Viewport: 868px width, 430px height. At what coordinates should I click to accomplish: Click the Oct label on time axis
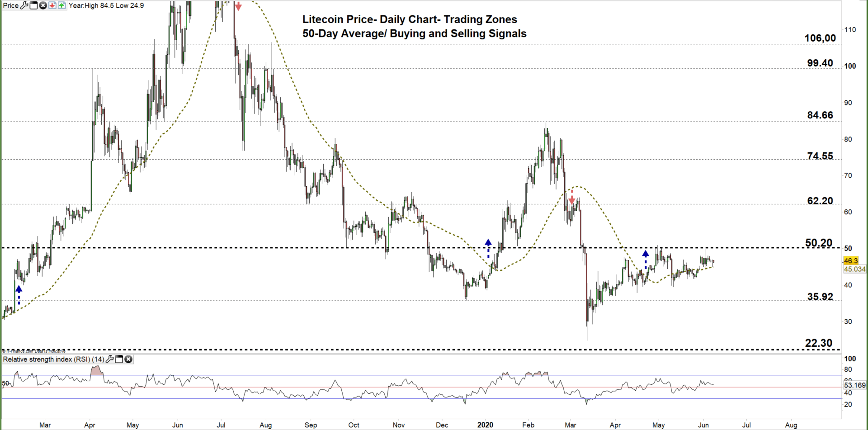(x=354, y=425)
